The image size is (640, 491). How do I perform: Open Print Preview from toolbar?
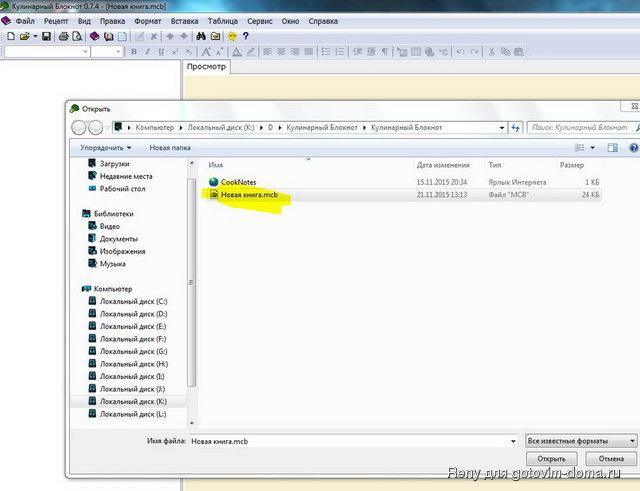77,36
